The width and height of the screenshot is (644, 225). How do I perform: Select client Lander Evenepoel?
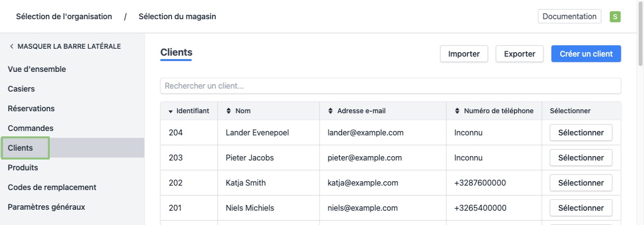580,133
